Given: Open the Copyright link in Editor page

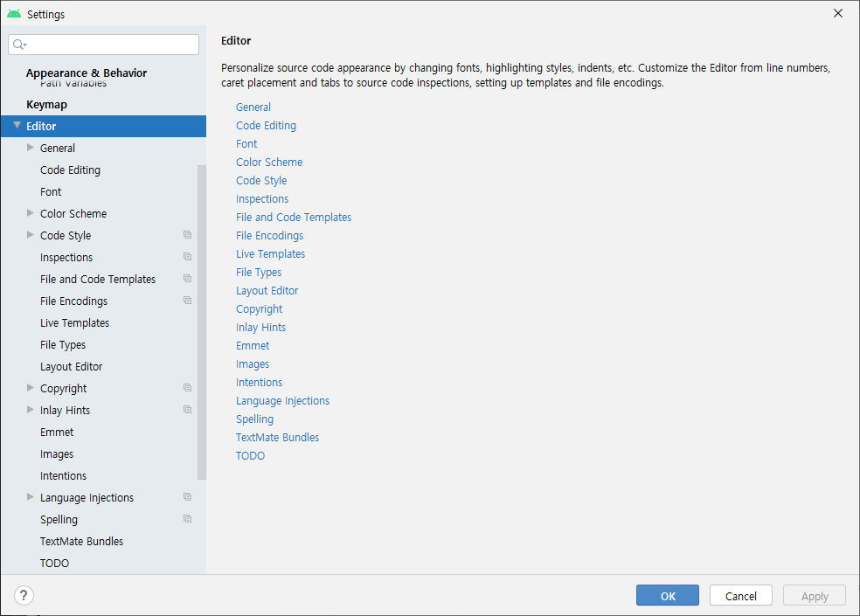Looking at the screenshot, I should pos(260,309).
